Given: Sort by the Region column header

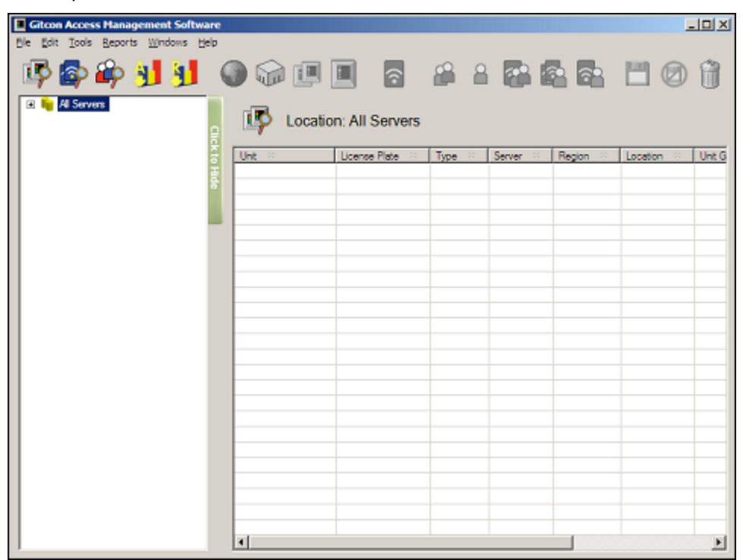Looking at the screenshot, I should pos(586,156).
